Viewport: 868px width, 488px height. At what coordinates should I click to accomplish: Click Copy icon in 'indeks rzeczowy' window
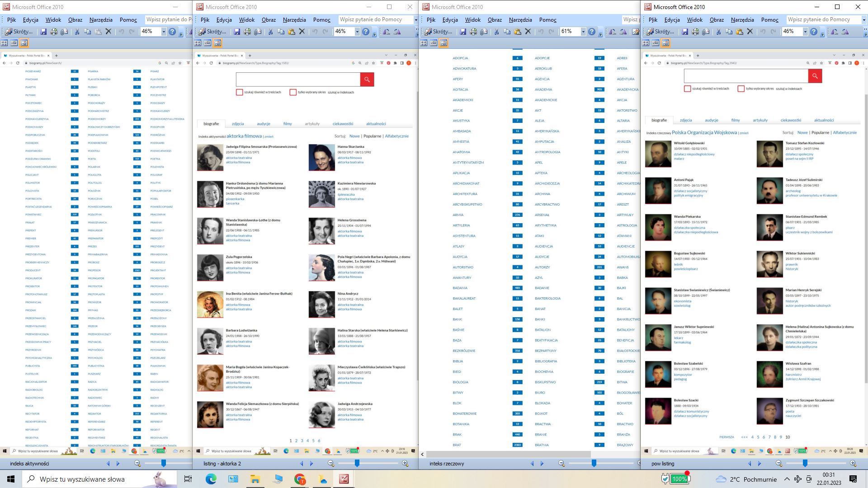[x=507, y=32]
